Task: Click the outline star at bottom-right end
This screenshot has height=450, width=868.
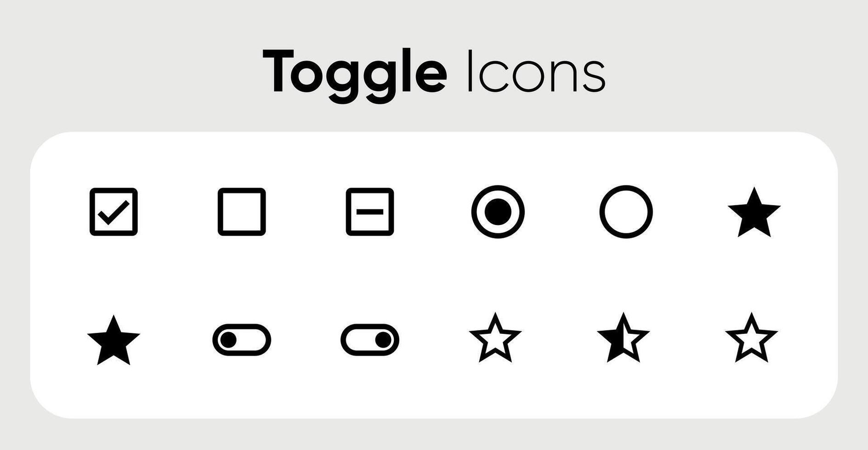Action: [751, 338]
